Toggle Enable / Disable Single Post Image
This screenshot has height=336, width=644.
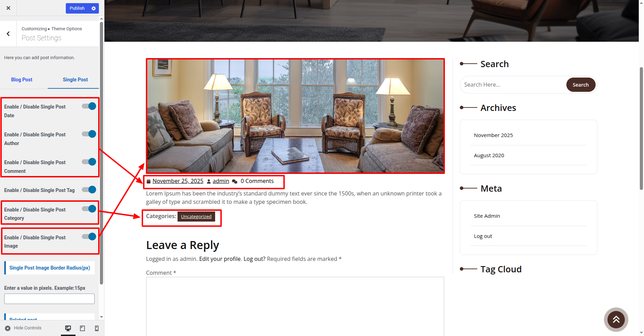89,237
